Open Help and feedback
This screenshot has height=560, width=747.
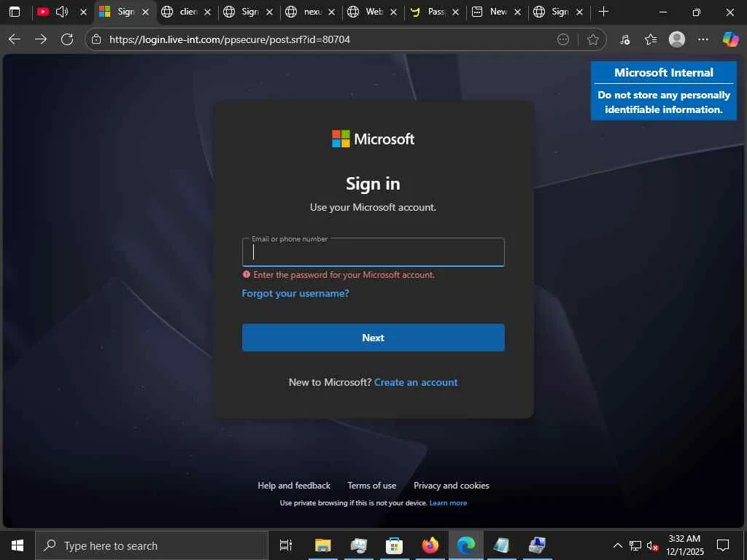(294, 485)
